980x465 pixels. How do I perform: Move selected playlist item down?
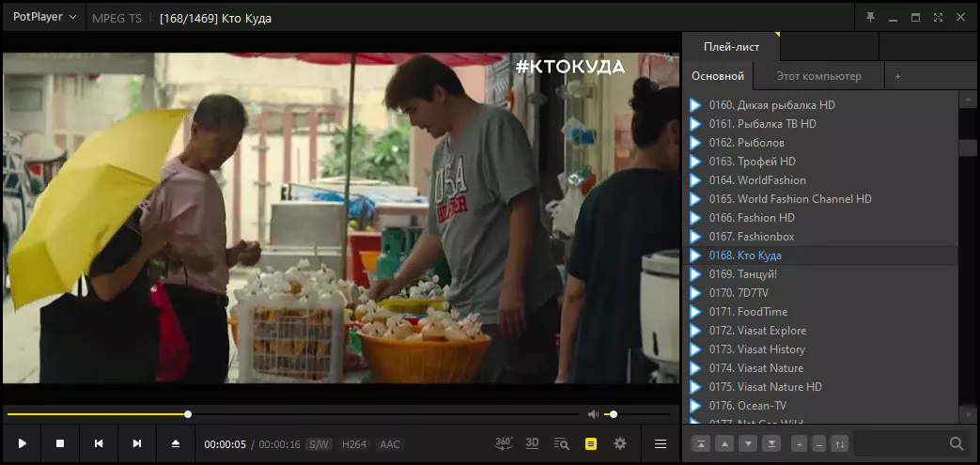pyautogui.click(x=748, y=444)
